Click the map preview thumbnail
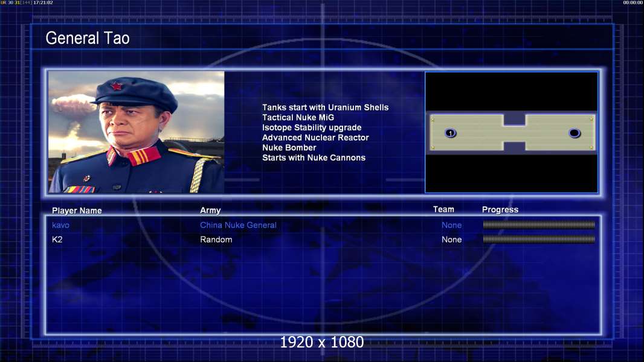Viewport: 644px width, 362px height. 511,132
